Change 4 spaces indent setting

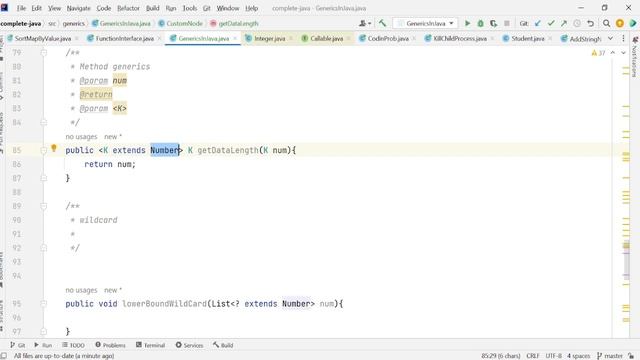click(578, 356)
